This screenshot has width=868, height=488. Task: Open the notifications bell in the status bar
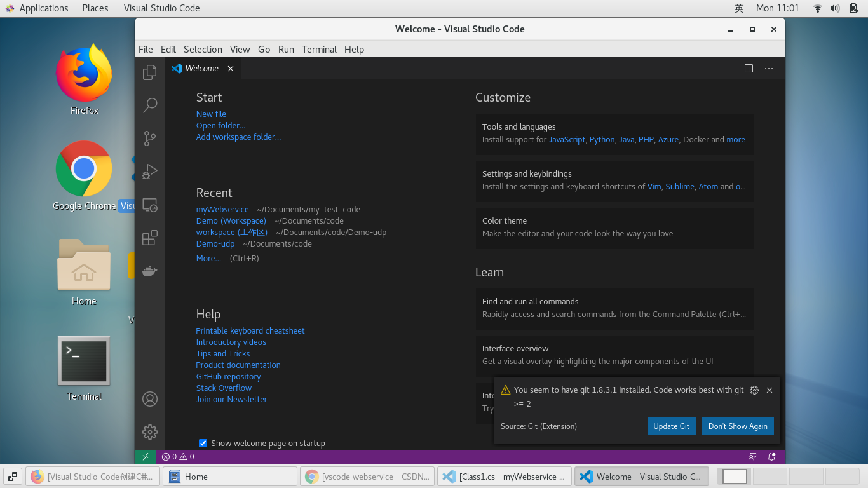[771, 456]
